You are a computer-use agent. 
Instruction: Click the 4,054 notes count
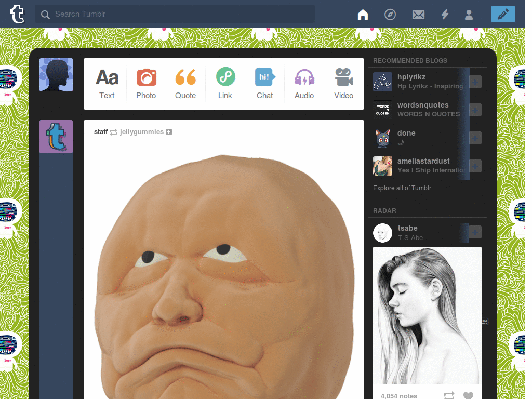398,395
